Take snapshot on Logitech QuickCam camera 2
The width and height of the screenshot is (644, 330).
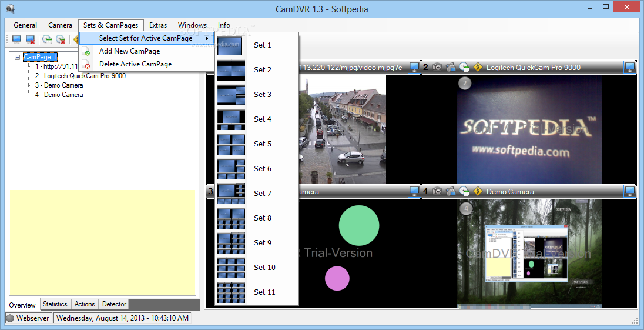(x=437, y=67)
